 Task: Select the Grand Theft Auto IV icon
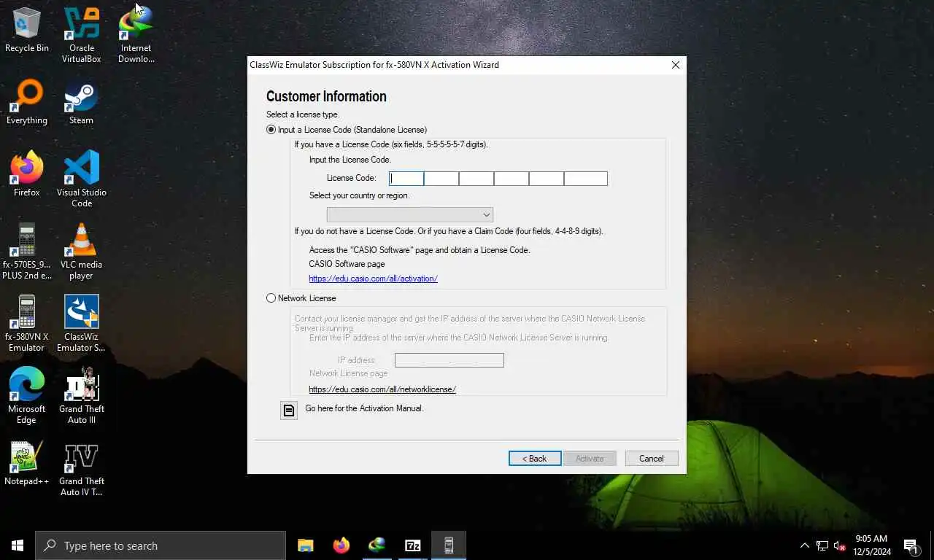coord(82,467)
